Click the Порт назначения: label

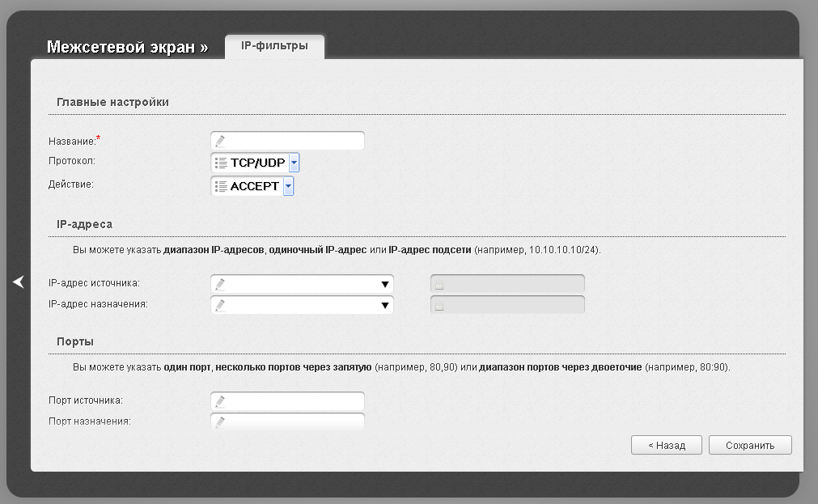pos(90,421)
